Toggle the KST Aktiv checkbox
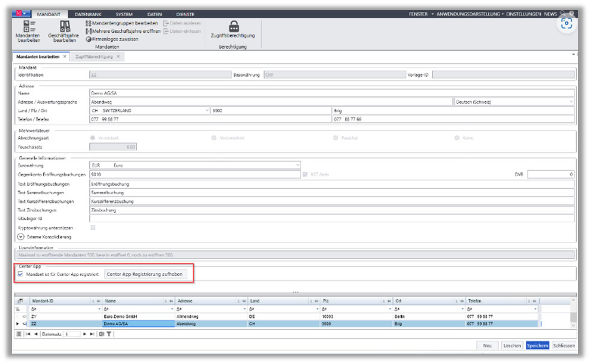Viewport: 590px width, 364px height. [305, 174]
